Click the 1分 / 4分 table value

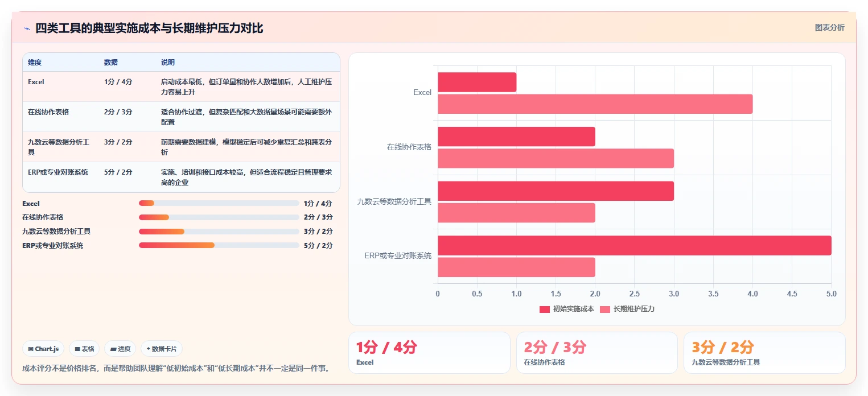coord(118,82)
